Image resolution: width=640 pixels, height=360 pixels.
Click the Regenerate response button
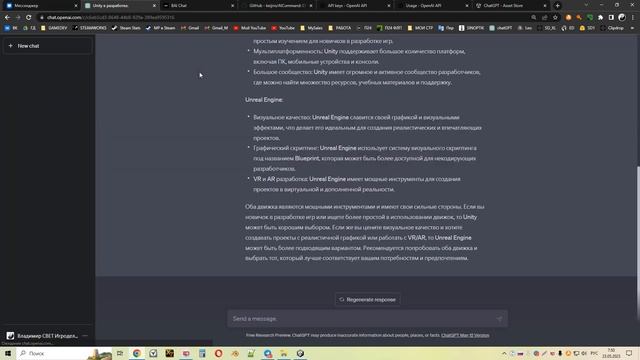click(367, 300)
